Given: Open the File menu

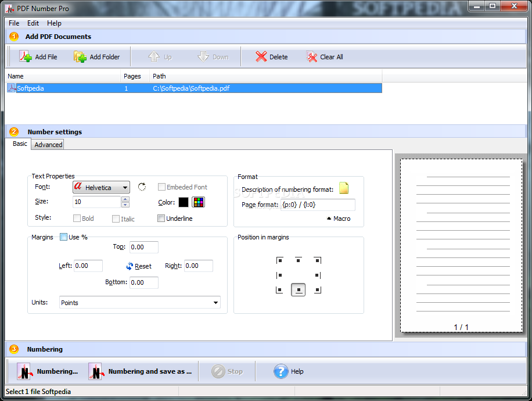Looking at the screenshot, I should pyautogui.click(x=14, y=23).
